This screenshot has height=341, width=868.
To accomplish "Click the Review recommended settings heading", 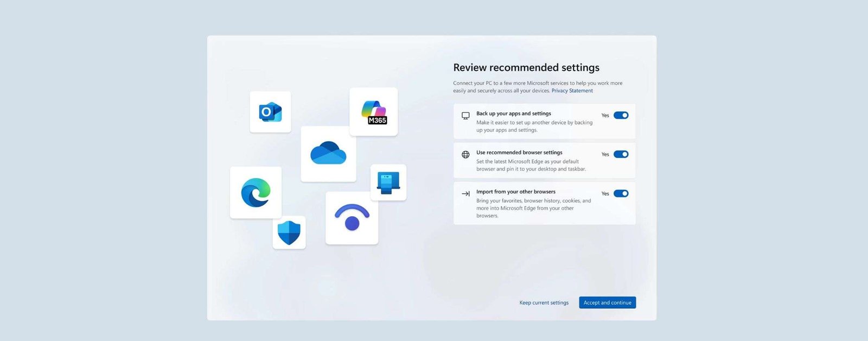I will click(x=526, y=68).
